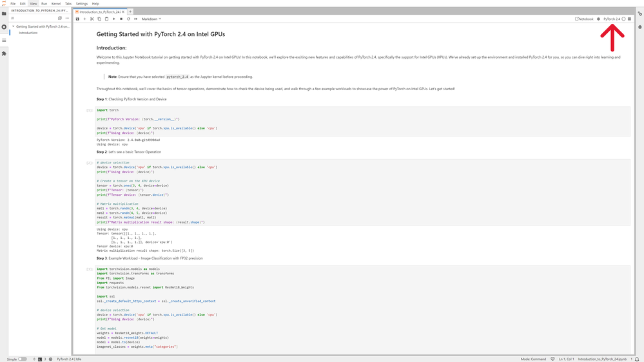Image resolution: width=644 pixels, height=362 pixels.
Task: Toggle numbered headings in table of contents
Action: coord(12,18)
